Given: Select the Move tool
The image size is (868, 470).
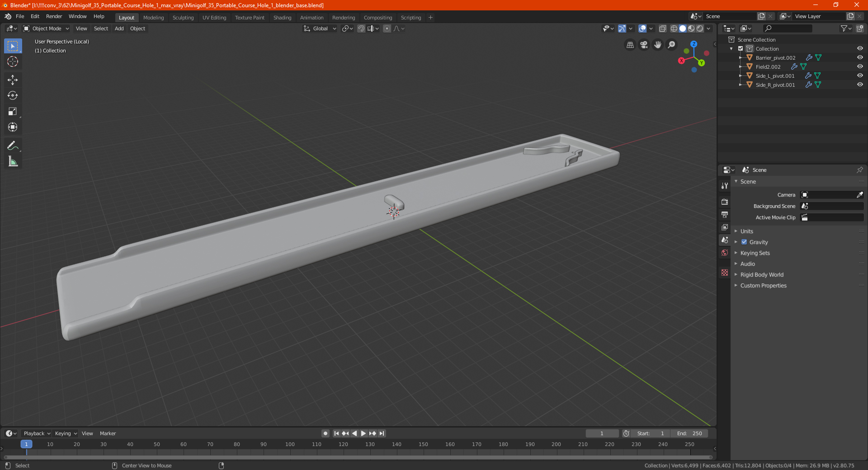Looking at the screenshot, I should pyautogui.click(x=13, y=80).
